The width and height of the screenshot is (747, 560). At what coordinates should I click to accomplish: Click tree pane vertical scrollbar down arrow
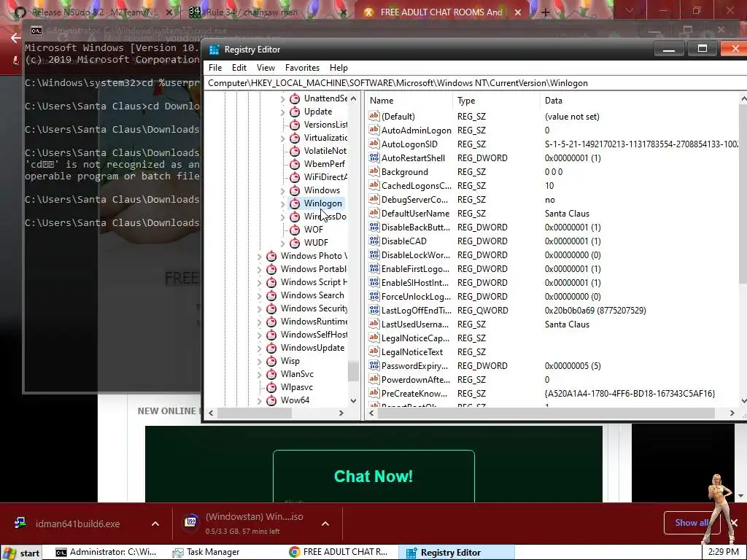tap(353, 401)
